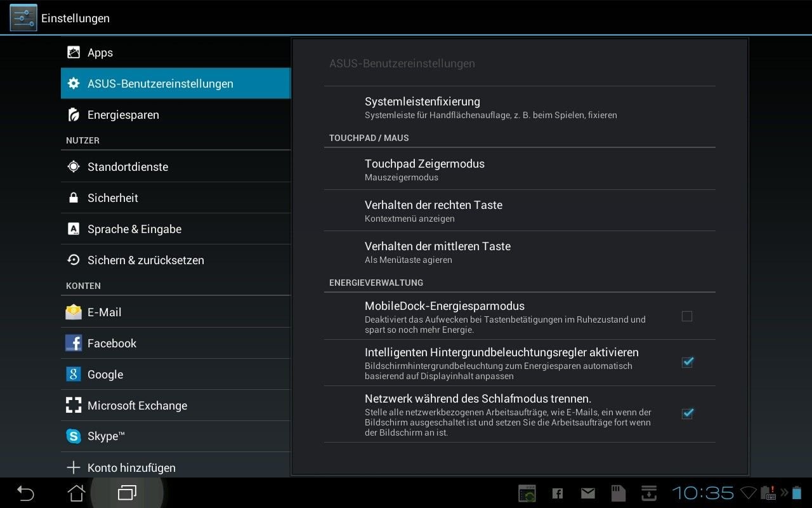
Task: Tap the Skype account icon
Action: (74, 436)
